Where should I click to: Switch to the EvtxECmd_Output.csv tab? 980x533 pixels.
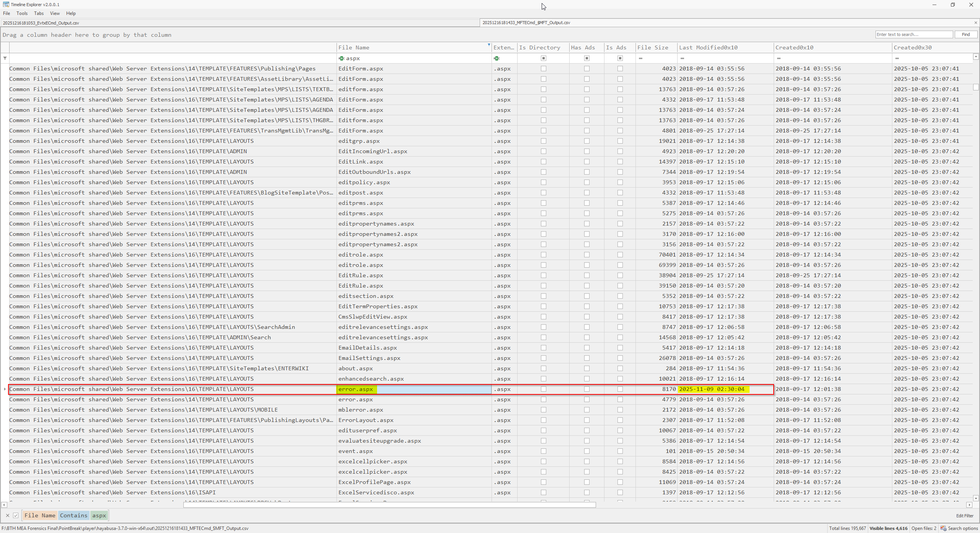pyautogui.click(x=41, y=23)
